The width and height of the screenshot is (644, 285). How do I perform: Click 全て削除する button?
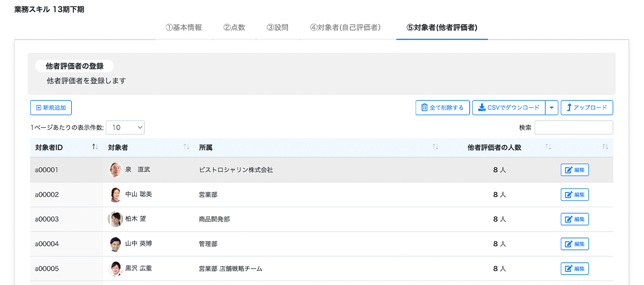[442, 108]
